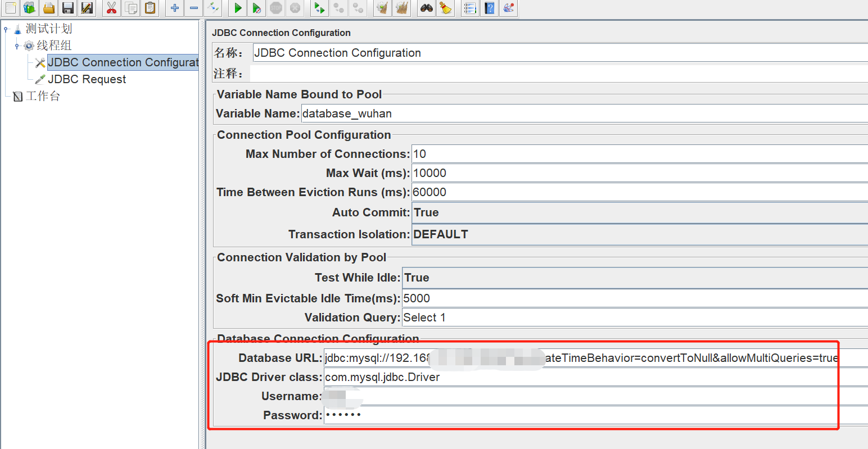
Task: Cut the selected element with scissors
Action: 112,8
